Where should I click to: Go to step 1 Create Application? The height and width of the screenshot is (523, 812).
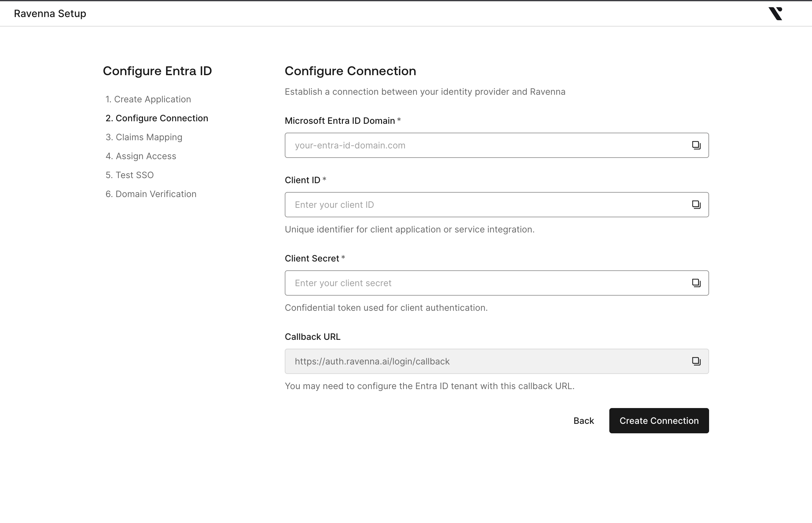pos(148,99)
